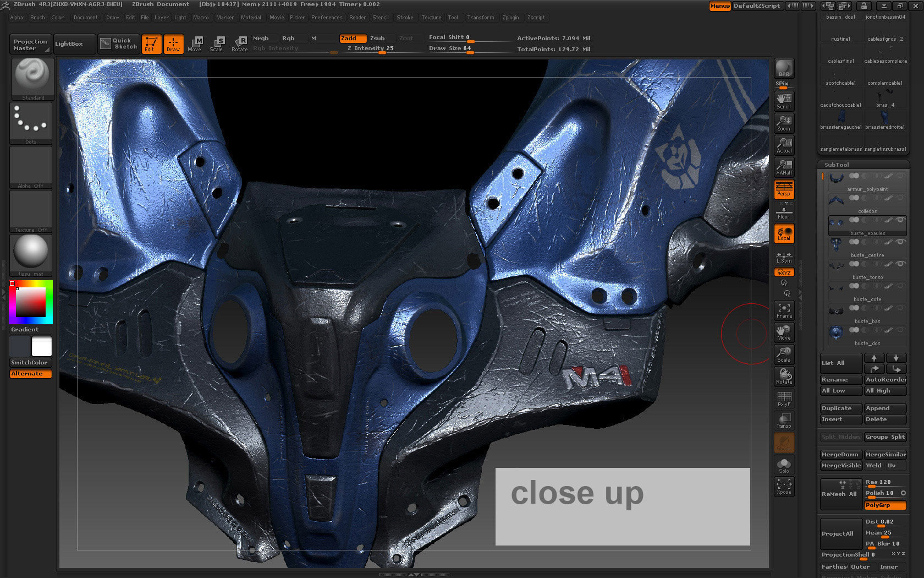Click the SwitchColor button

tap(30, 363)
